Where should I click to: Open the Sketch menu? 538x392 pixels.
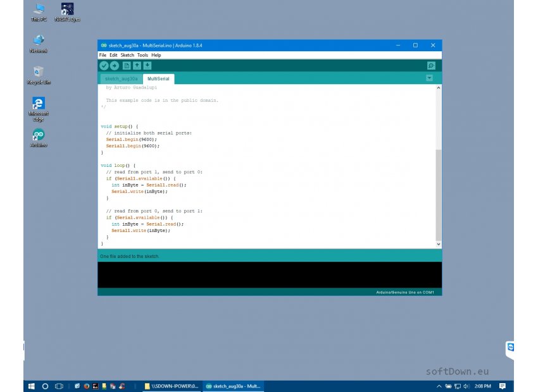click(x=127, y=55)
